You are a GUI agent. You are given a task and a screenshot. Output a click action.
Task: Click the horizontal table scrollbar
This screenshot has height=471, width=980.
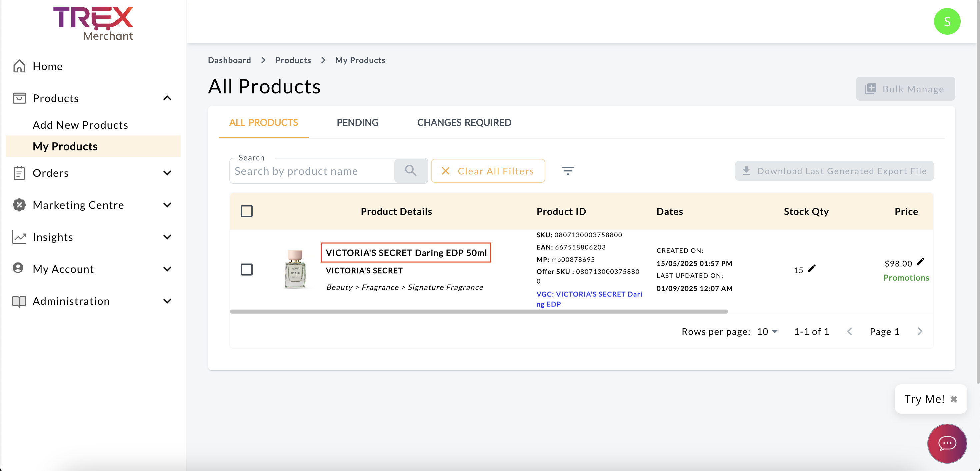coord(479,312)
